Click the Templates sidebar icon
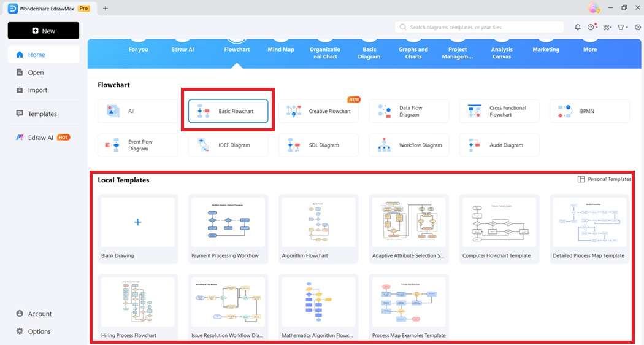This screenshot has height=345, width=644. pyautogui.click(x=19, y=114)
